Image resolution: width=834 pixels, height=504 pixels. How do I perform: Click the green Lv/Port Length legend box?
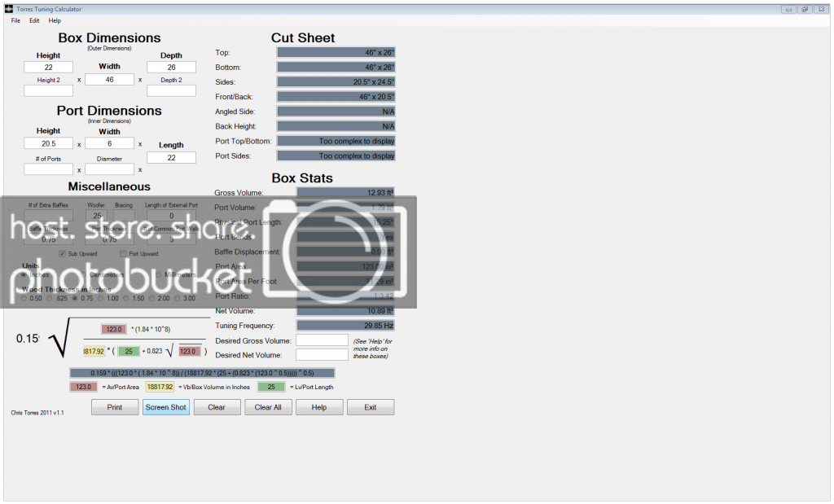point(271,387)
